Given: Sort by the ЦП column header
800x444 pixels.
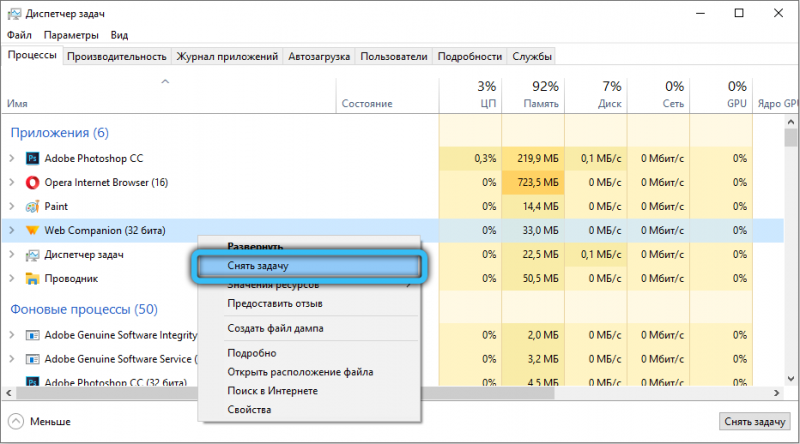Looking at the screenshot, I should pyautogui.click(x=470, y=95).
